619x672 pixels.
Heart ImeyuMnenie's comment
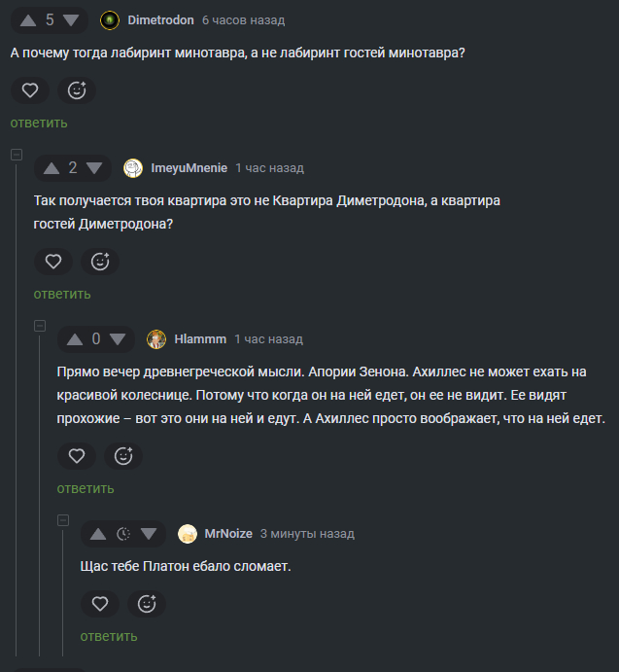[x=53, y=262]
